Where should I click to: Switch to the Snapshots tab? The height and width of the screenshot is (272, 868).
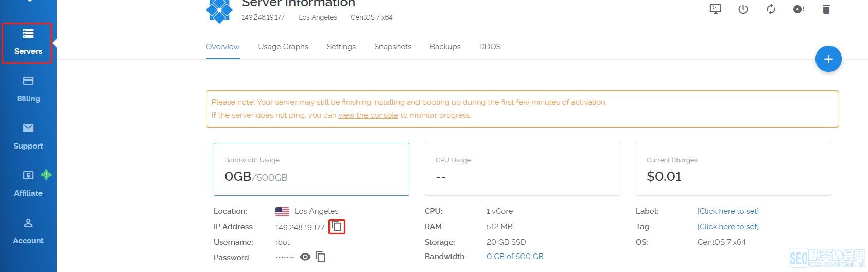[393, 47]
